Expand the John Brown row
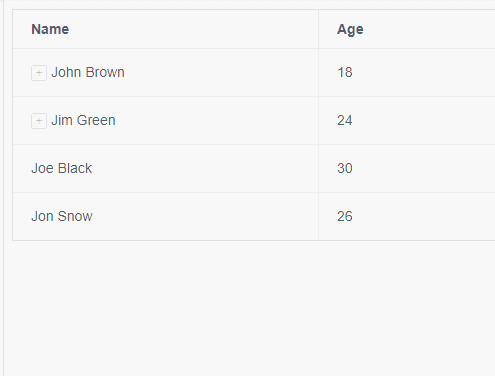Viewport: 495px width, 376px height. pyautogui.click(x=39, y=73)
